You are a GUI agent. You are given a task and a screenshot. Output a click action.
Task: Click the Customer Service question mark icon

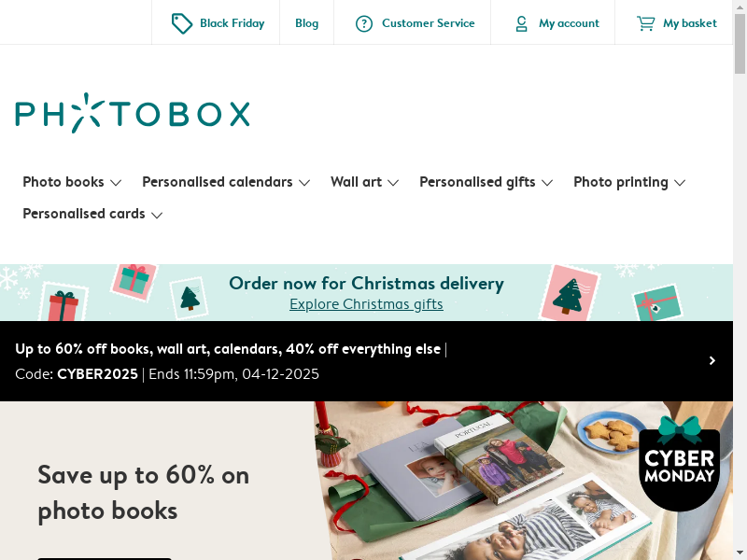click(x=364, y=23)
